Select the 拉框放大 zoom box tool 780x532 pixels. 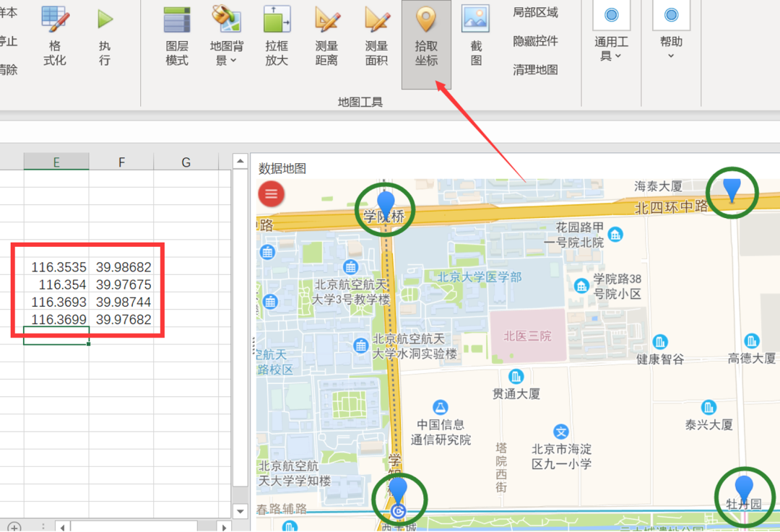(x=277, y=36)
